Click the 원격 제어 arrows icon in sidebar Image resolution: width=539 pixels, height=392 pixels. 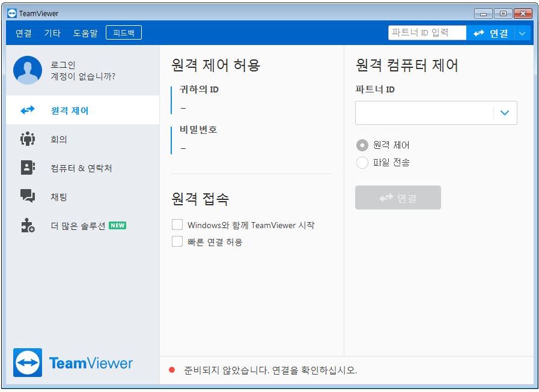[x=28, y=110]
